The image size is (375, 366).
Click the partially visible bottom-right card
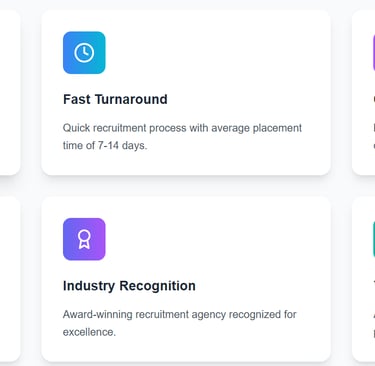click(363, 279)
